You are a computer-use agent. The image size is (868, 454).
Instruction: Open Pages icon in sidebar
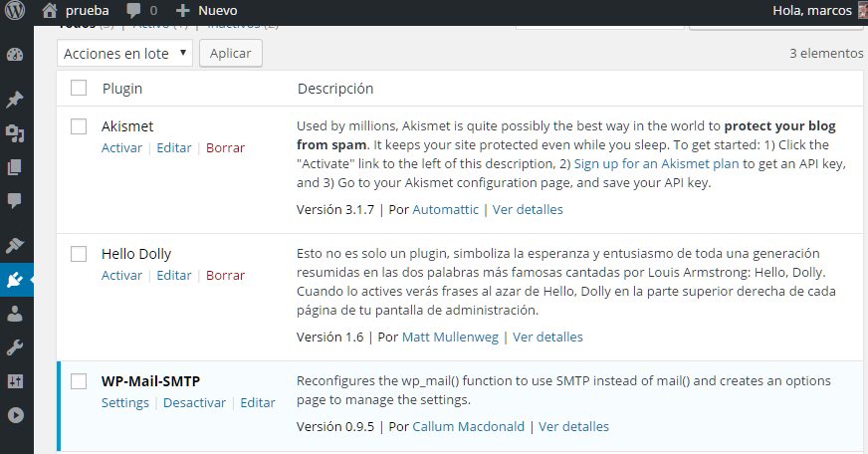click(15, 167)
